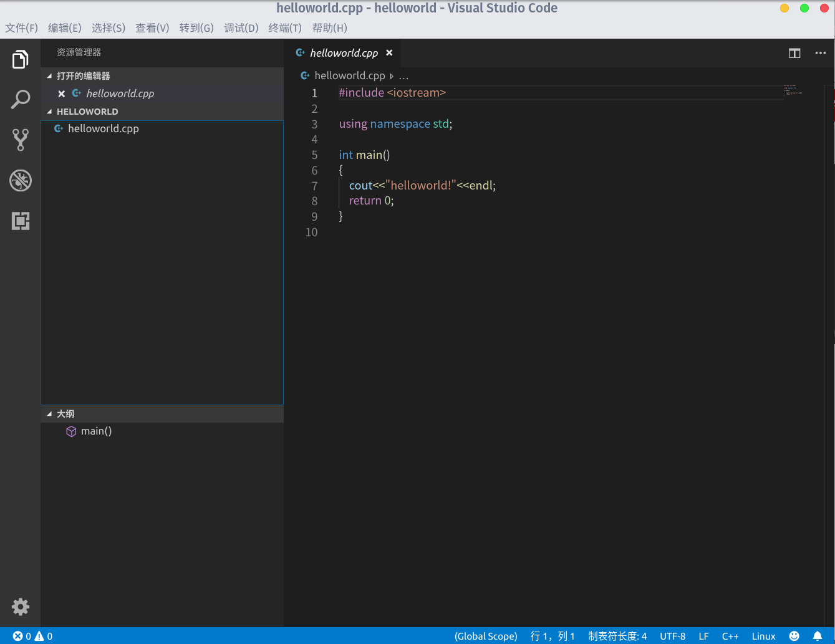The image size is (835, 644).
Task: Close the helloworld.cpp editor tab
Action: tap(389, 53)
